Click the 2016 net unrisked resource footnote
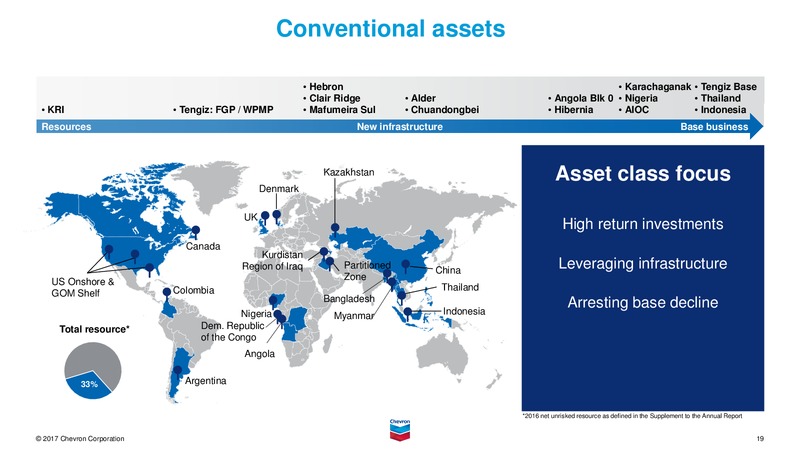Viewport: 800px width, 450px height. [632, 416]
